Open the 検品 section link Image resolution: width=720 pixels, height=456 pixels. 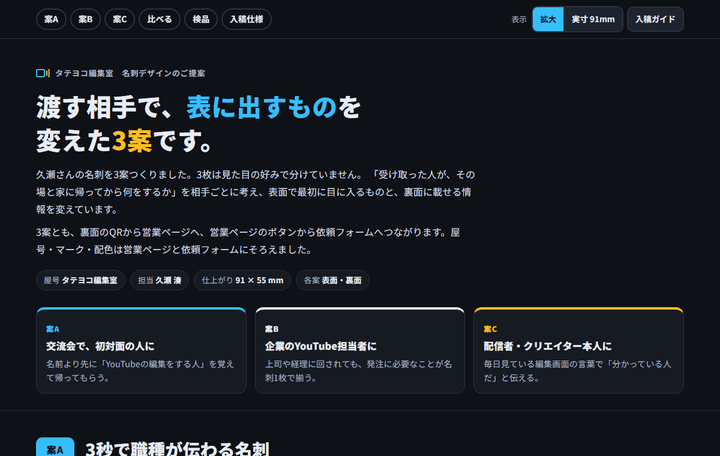[x=201, y=19]
